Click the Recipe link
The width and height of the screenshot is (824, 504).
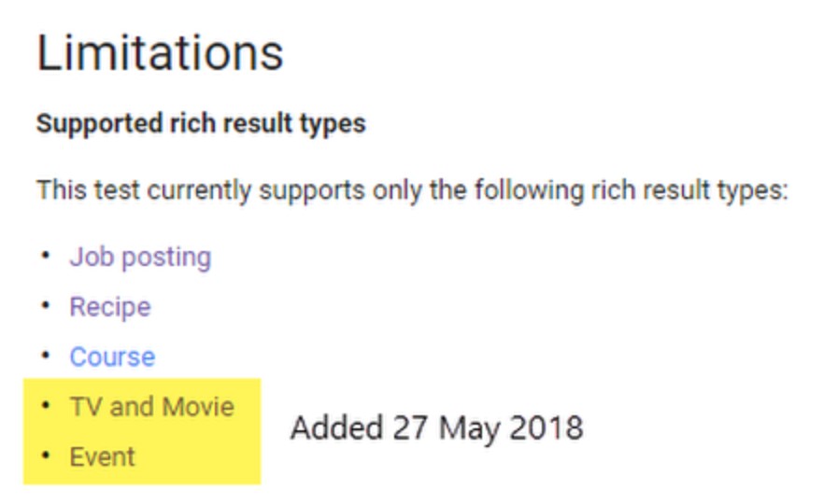tap(110, 307)
